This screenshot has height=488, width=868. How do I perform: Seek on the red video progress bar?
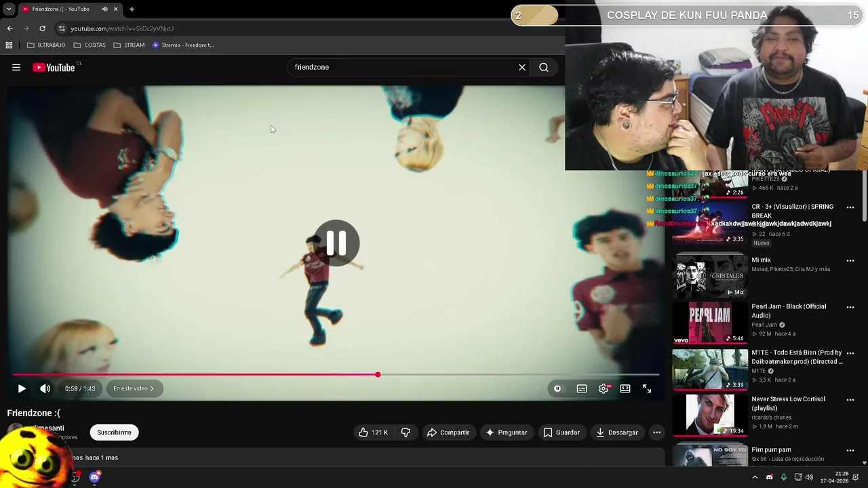(x=336, y=374)
